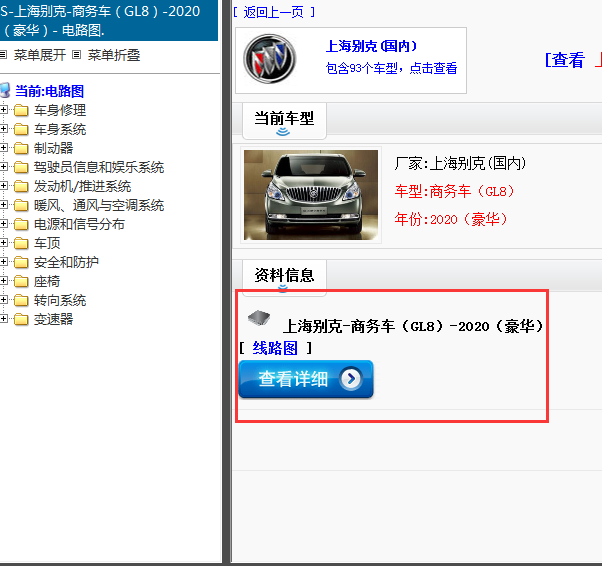Image resolution: width=602 pixels, height=566 pixels.
Task: Select the 驾驶员信息和娱乐系统 label
Action: (x=99, y=167)
